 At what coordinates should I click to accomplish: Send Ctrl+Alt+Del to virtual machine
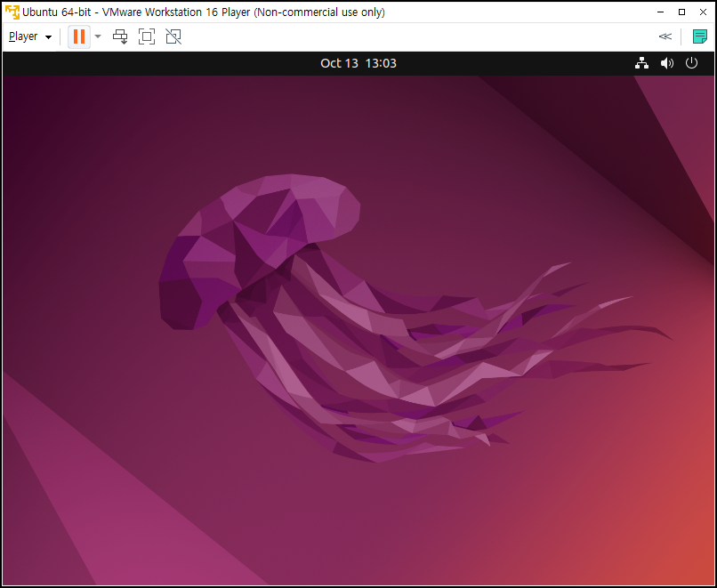click(x=120, y=36)
